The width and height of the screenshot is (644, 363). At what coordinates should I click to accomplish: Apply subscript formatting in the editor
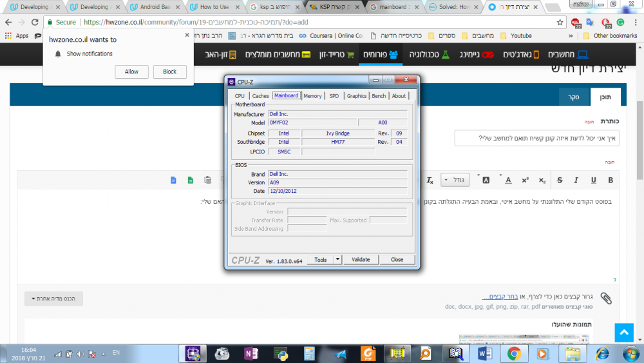pyautogui.click(x=542, y=180)
